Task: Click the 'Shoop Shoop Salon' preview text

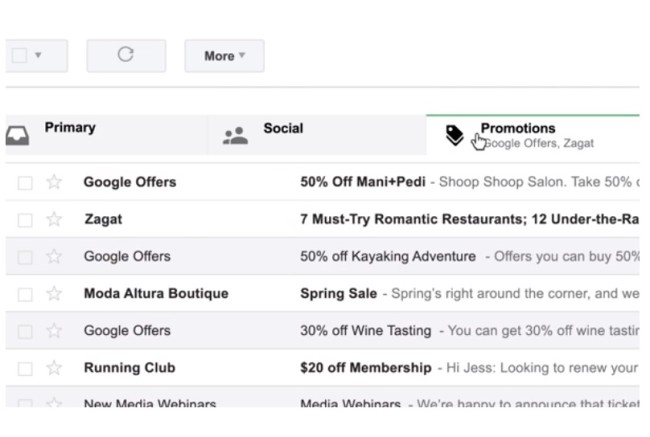Action: click(502, 182)
